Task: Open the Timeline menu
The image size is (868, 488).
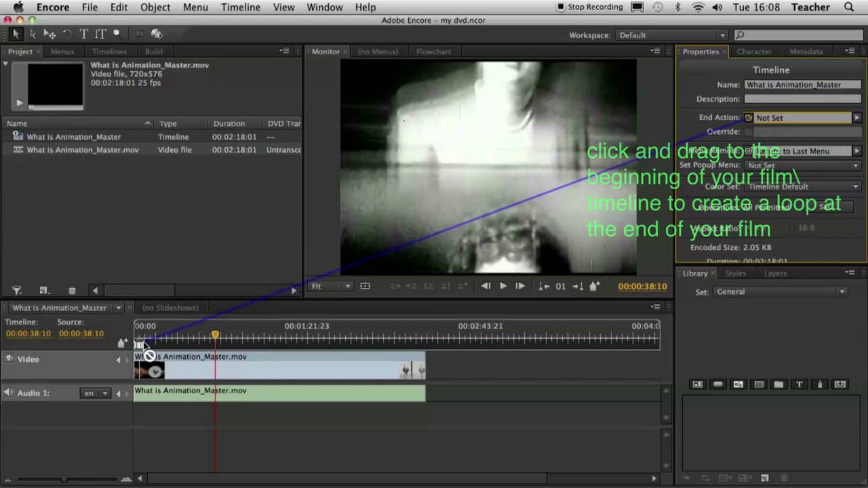Action: click(x=241, y=7)
